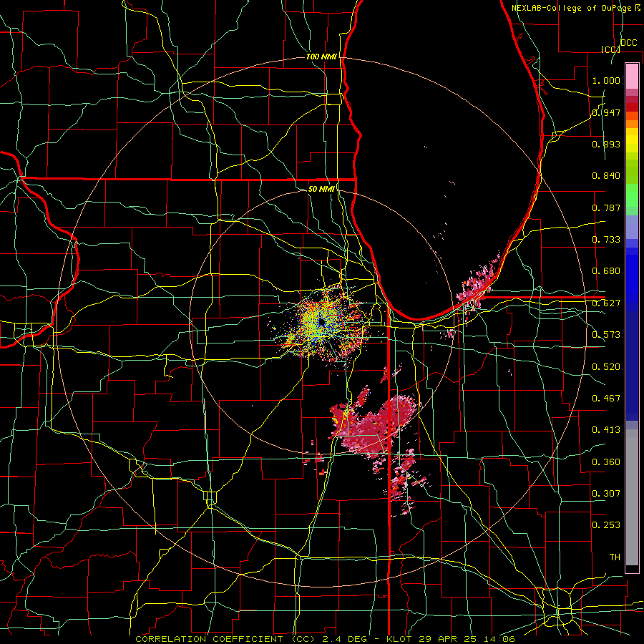The width and height of the screenshot is (644, 644).
Task: Select the 0.360 scale value
Action: (x=606, y=462)
